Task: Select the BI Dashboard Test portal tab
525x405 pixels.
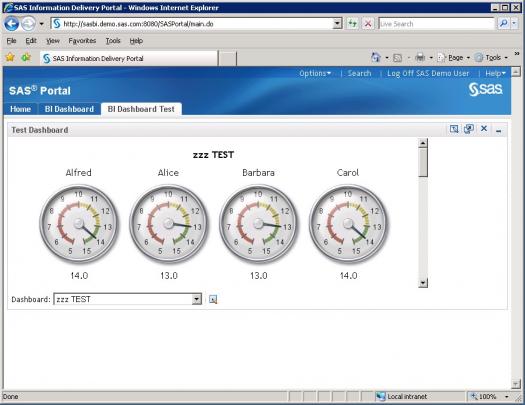Action: pyautogui.click(x=141, y=109)
